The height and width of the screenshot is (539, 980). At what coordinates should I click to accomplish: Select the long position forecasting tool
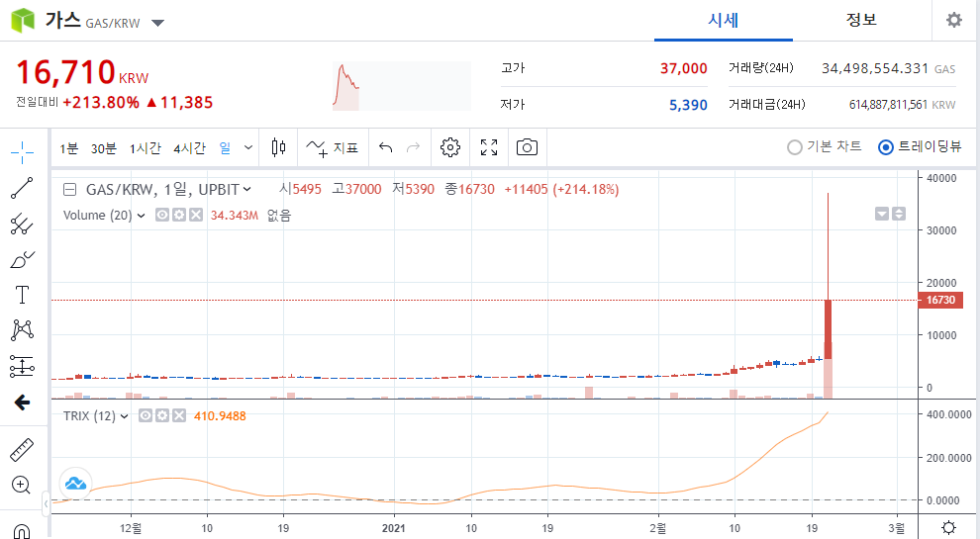pyautogui.click(x=22, y=367)
